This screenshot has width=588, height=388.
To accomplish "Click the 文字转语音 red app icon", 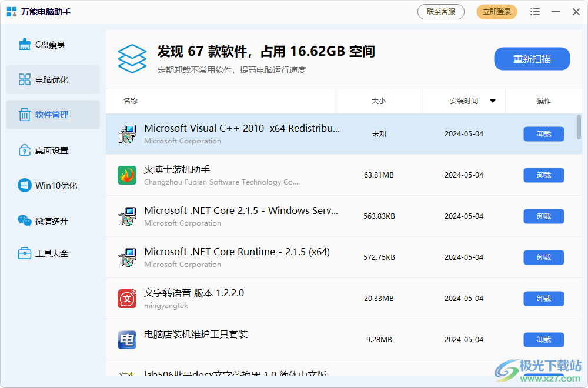I will click(x=127, y=299).
